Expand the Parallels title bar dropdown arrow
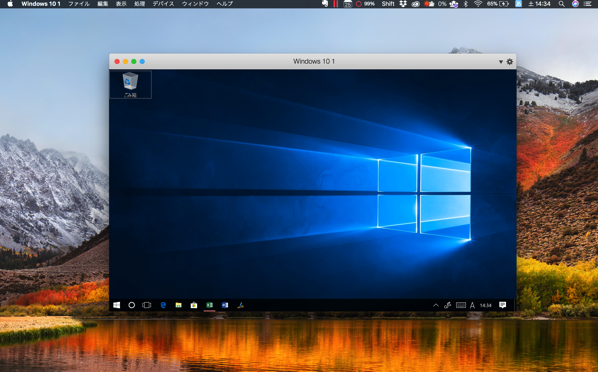 click(501, 61)
